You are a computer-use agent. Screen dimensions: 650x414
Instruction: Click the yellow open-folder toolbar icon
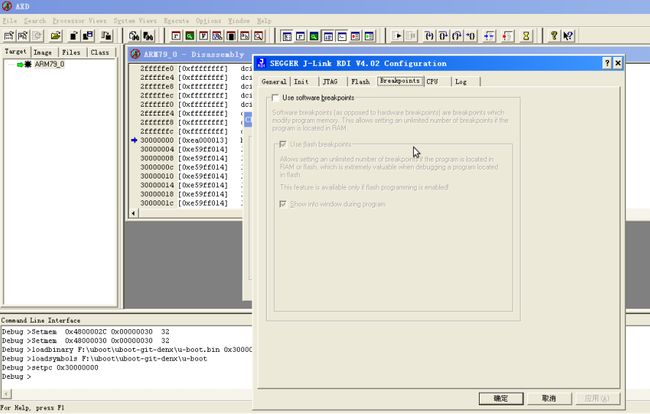(56, 36)
